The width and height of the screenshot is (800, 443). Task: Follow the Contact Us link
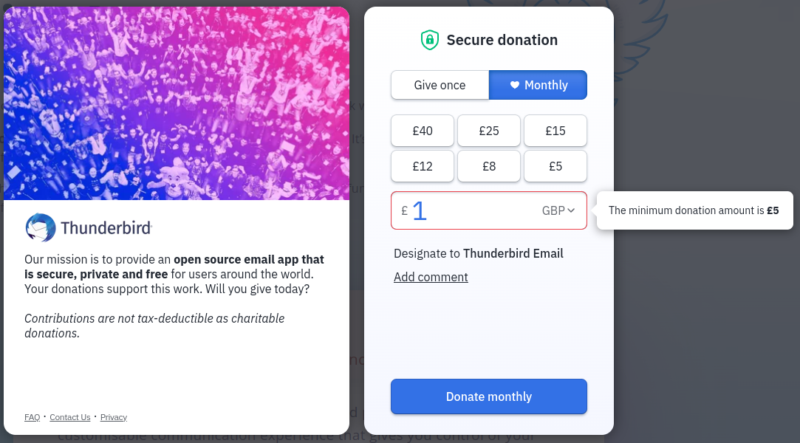[70, 417]
